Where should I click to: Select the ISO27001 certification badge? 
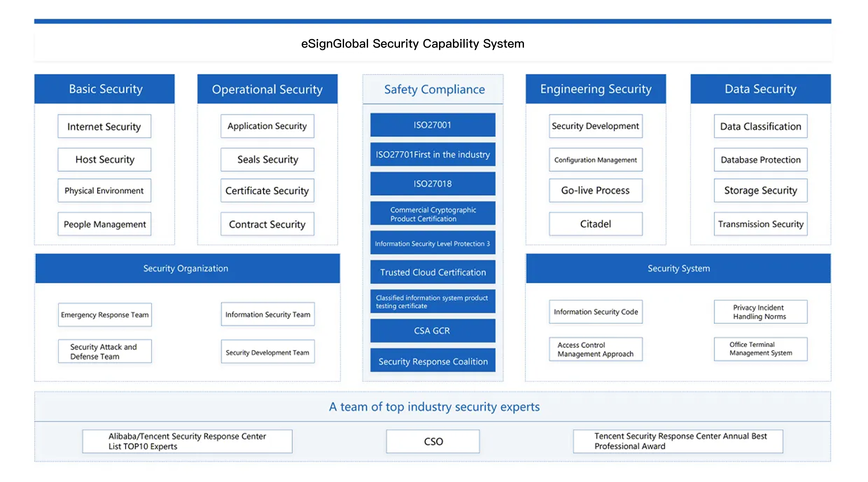[x=433, y=125]
